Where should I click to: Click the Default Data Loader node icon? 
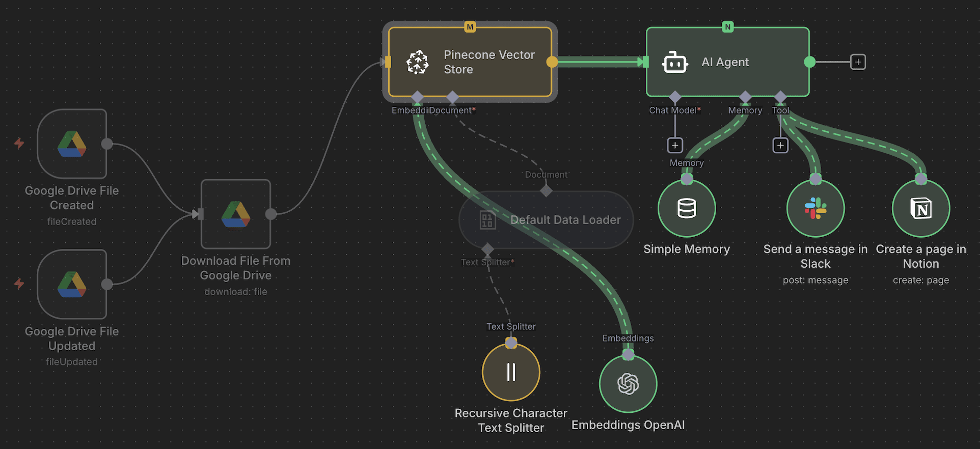pyautogui.click(x=487, y=220)
